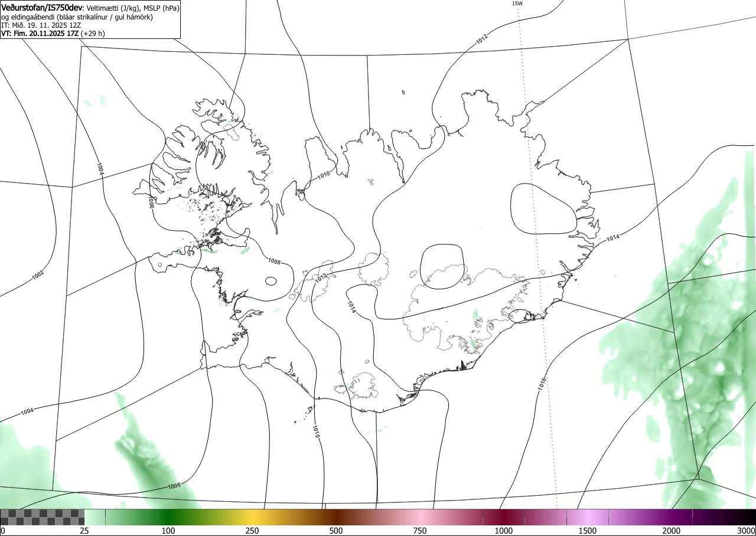Pick the yellow colorbar color above 250
Image resolution: width=756 pixels, height=536 pixels.
(252, 517)
